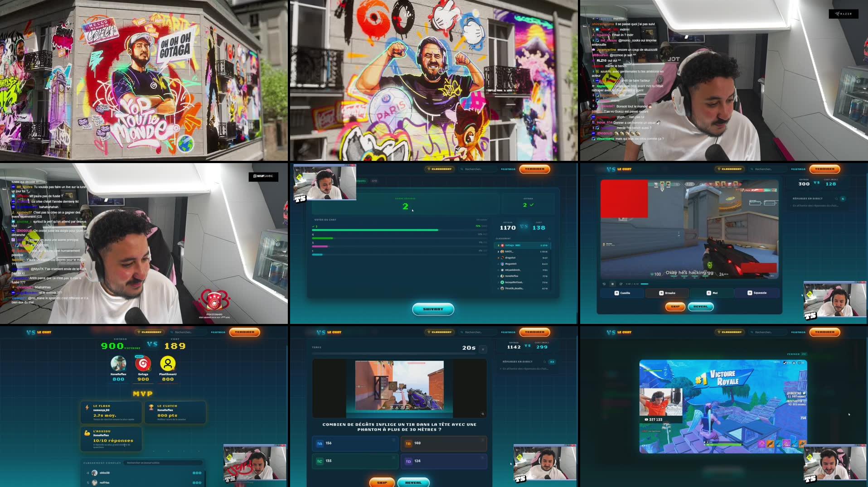Select the dragstol leaderboard row
The width and height of the screenshot is (868, 487).
pos(522,257)
